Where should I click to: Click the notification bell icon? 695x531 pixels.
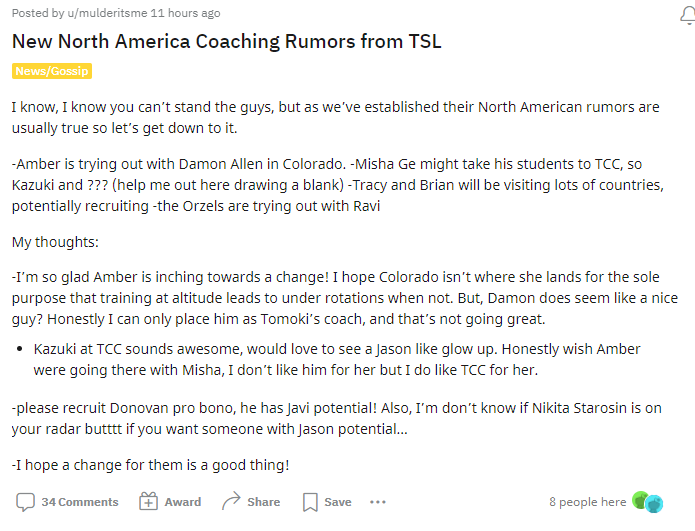tap(686, 10)
